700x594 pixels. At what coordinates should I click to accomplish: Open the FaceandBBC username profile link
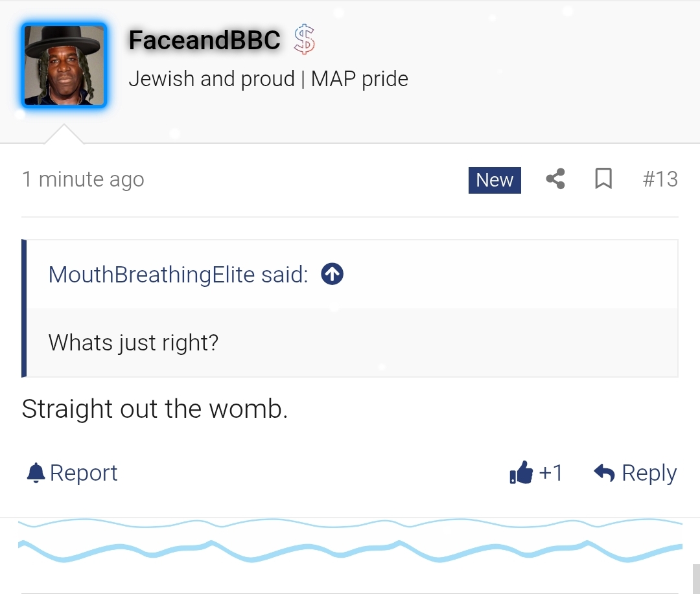[204, 40]
